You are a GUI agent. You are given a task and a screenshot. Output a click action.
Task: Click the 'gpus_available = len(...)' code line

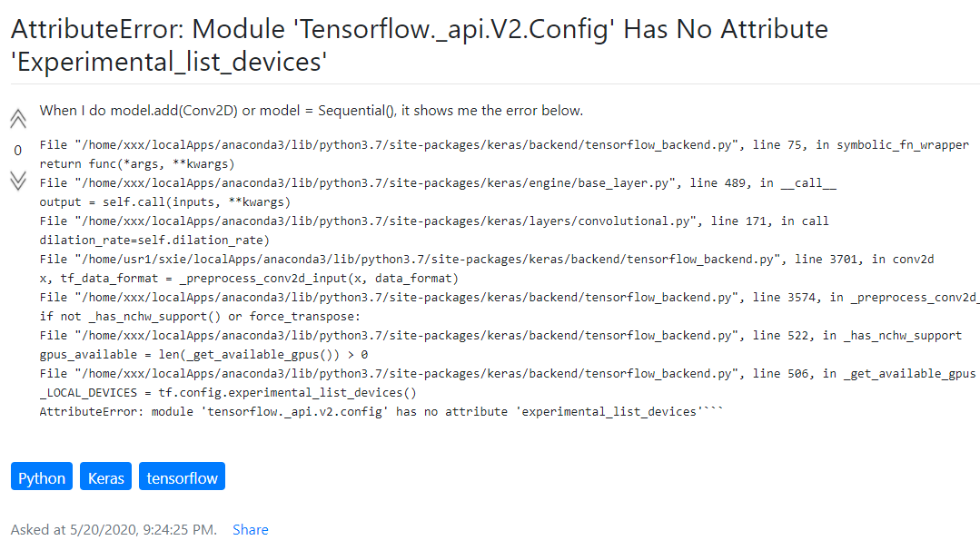[203, 355]
